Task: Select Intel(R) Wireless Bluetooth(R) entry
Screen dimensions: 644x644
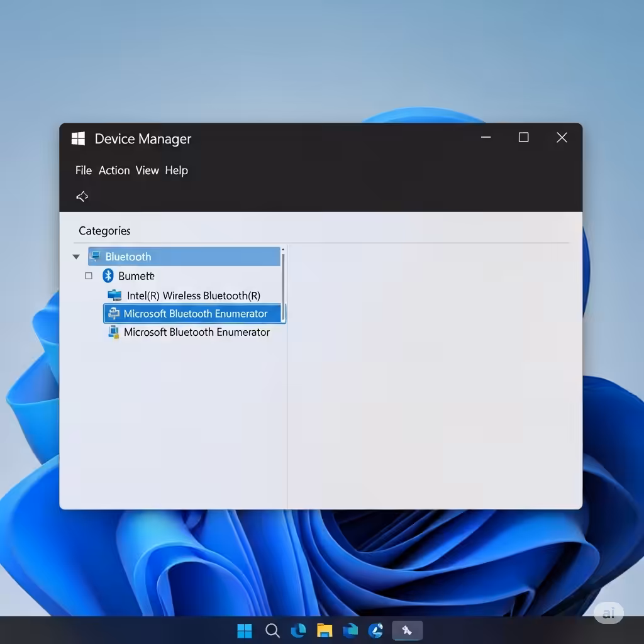Action: [194, 296]
